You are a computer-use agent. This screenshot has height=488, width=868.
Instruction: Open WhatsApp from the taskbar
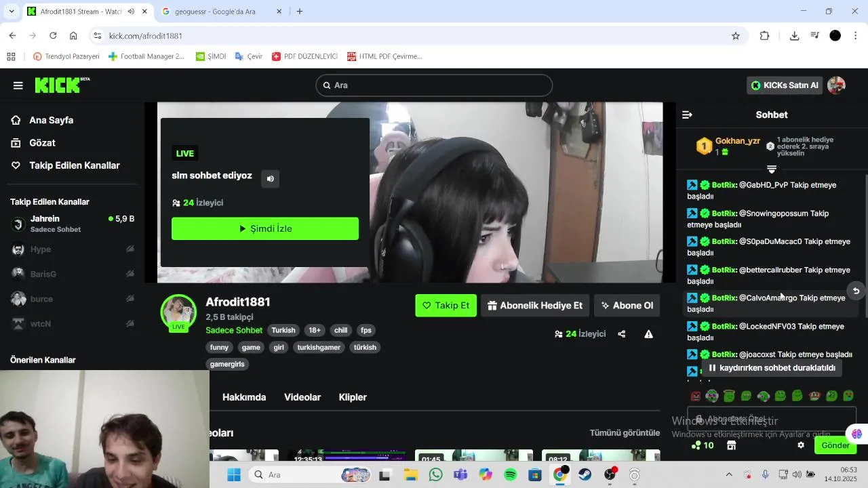tap(435, 475)
